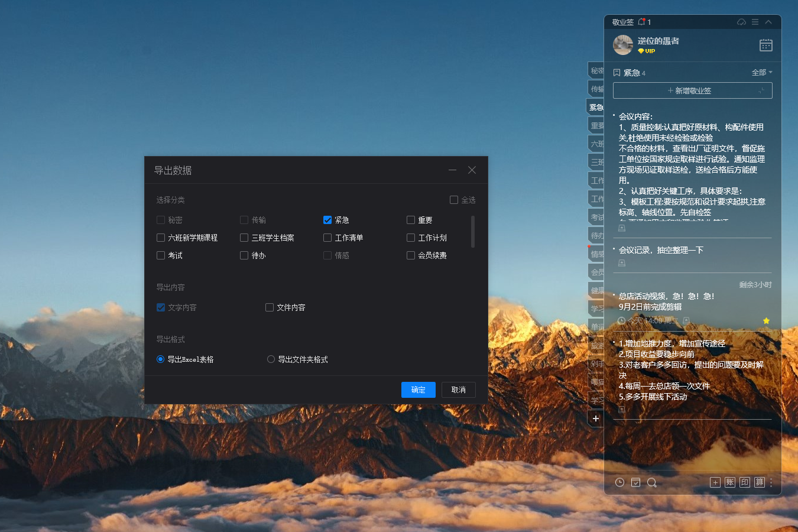Screen dimensions: 798x532
Task: Switch to the 紧急 side tab
Action: 596,107
